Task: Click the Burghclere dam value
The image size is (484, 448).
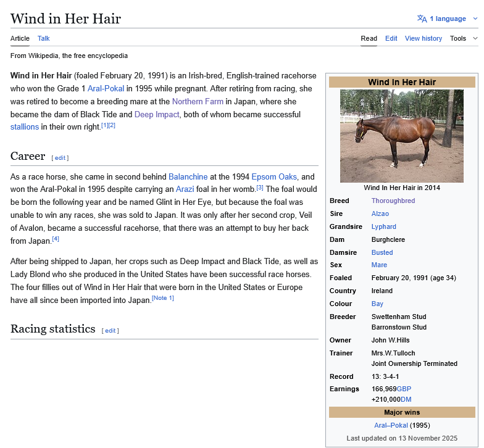Action: pos(388,239)
